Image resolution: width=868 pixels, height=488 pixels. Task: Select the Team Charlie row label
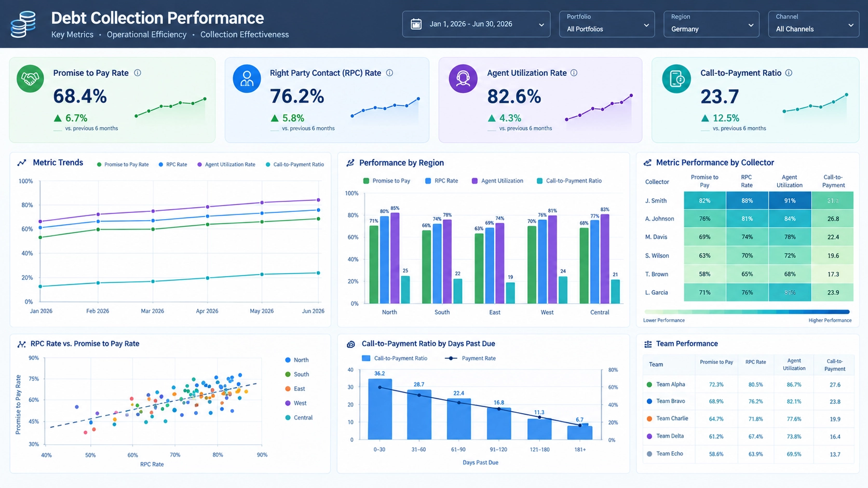(x=672, y=418)
